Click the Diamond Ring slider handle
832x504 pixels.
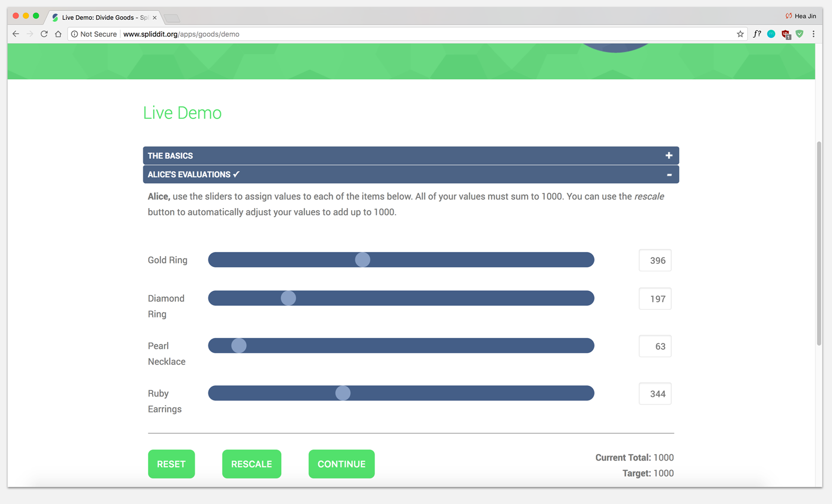[x=288, y=298]
